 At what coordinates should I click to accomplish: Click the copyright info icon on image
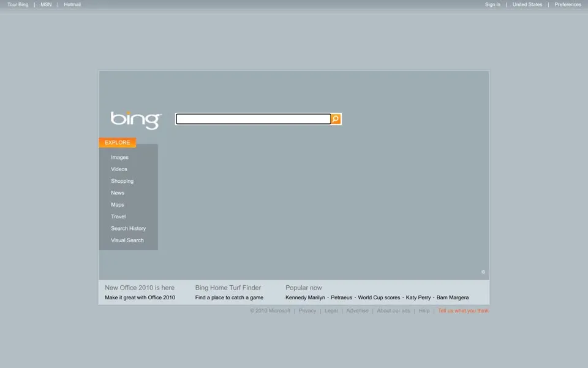pos(483,272)
